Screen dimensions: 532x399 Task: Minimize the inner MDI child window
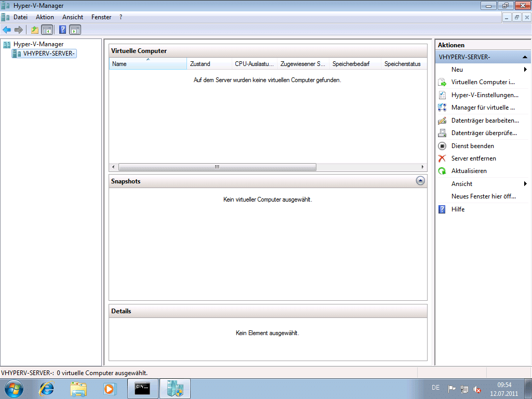(507, 17)
